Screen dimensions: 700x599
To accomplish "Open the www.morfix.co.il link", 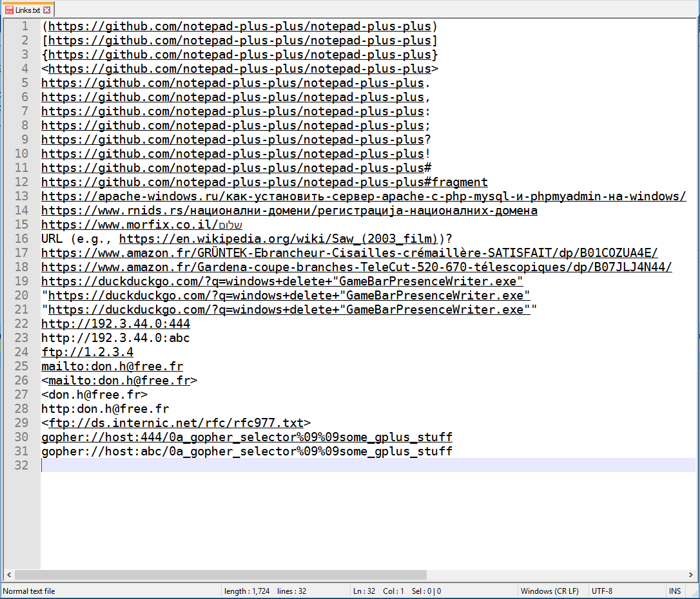I will (142, 225).
